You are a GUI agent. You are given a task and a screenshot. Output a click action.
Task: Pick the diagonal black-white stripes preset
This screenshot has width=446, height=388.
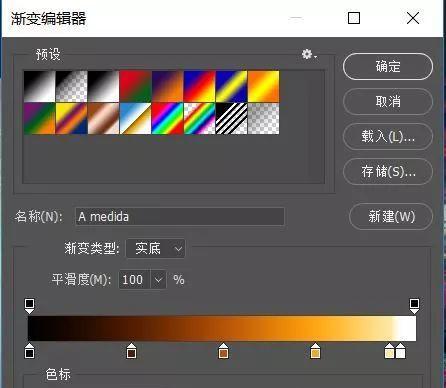(x=231, y=118)
